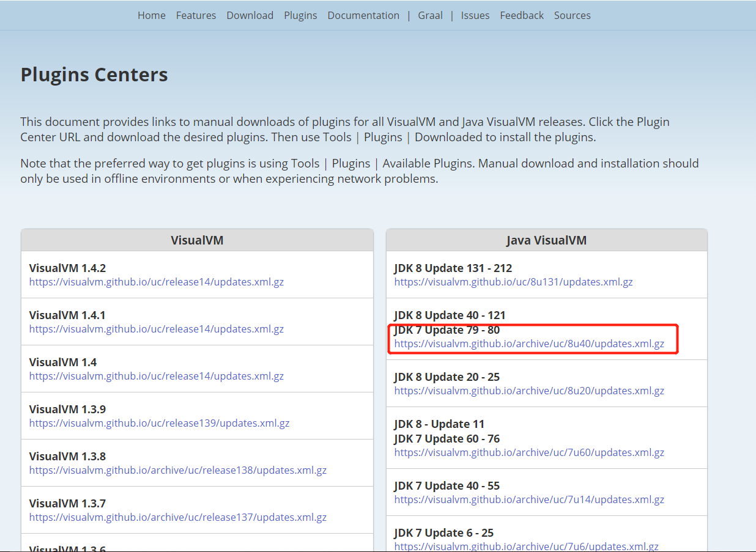
Task: Click the Feedback nav link
Action: point(522,15)
